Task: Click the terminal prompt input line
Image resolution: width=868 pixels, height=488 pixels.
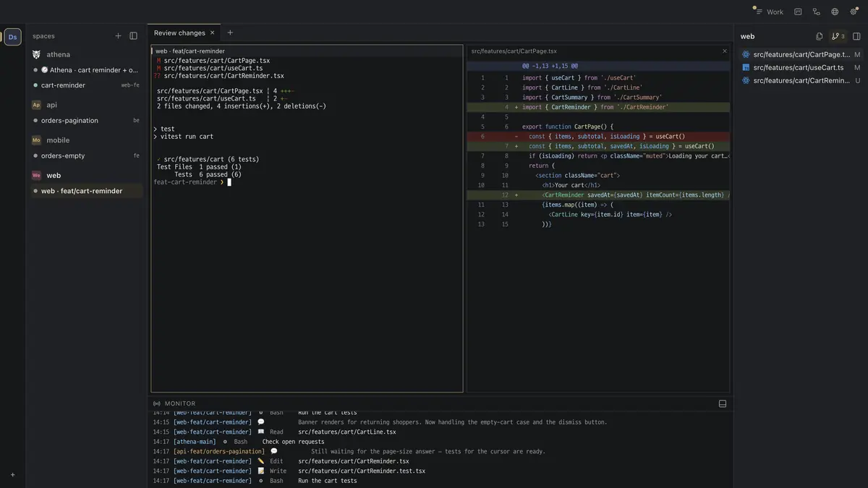Action: (192, 182)
